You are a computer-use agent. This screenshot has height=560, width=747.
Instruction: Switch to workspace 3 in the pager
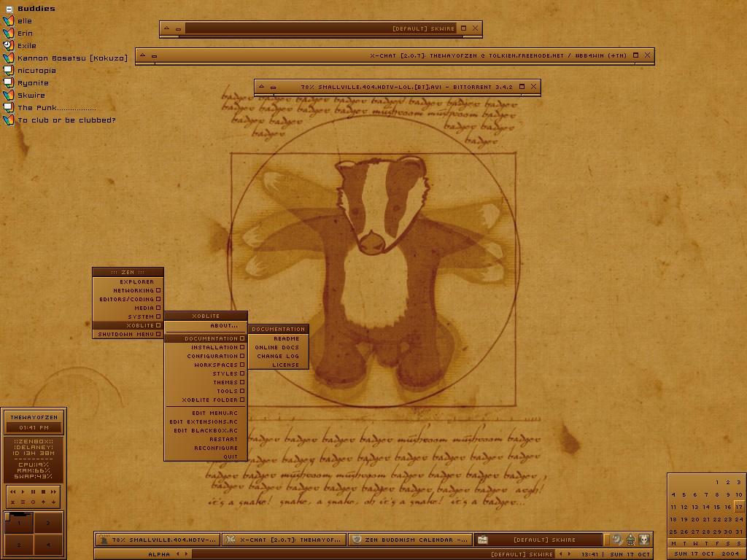pyautogui.click(x=48, y=523)
